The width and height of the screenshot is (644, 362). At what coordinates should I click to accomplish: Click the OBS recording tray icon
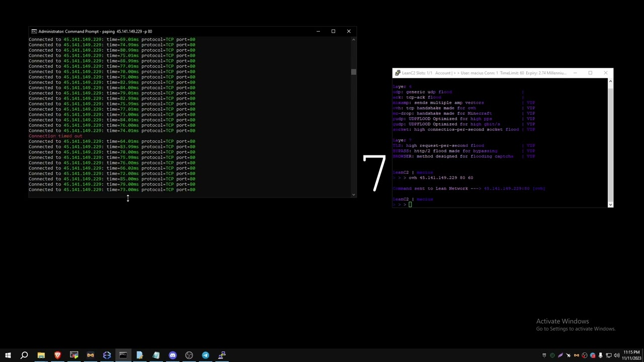pos(585,355)
